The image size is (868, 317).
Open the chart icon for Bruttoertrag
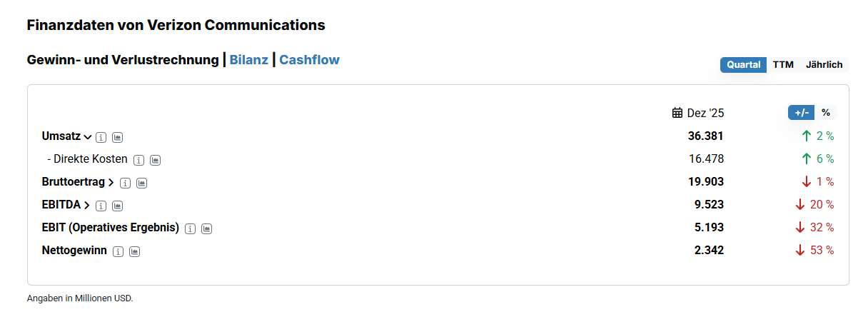[x=142, y=183]
